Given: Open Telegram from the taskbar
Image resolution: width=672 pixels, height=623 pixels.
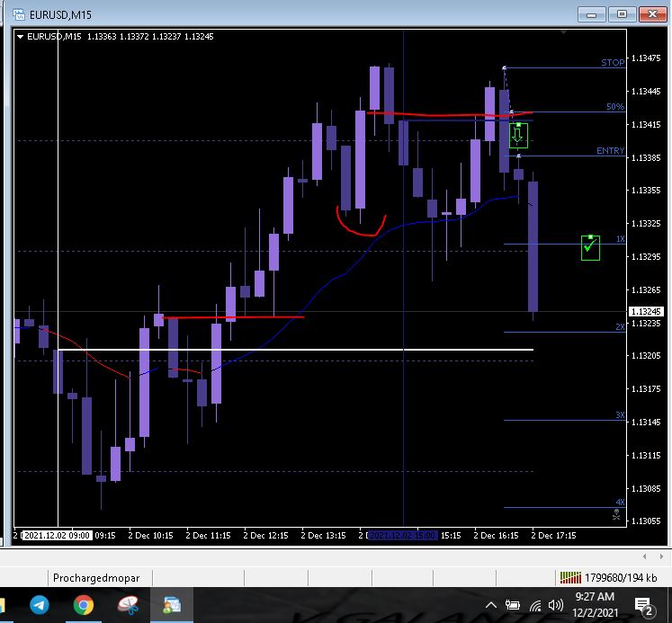Looking at the screenshot, I should 40,605.
